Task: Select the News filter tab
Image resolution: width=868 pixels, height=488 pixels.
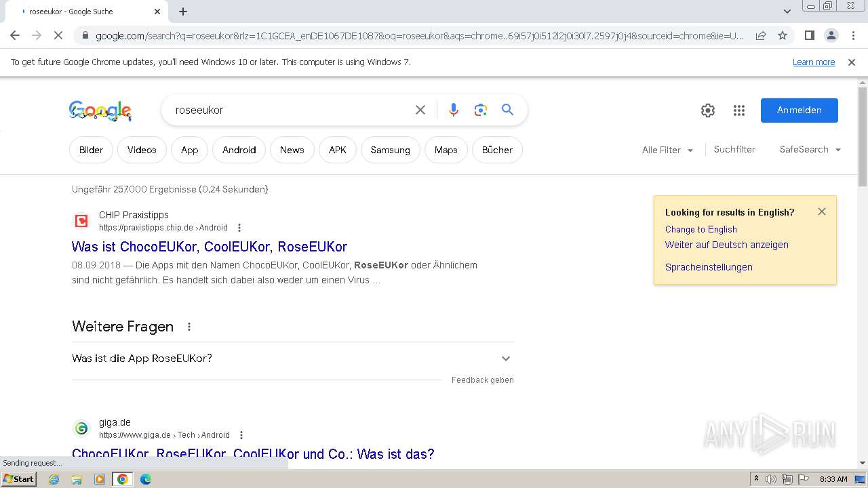Action: [x=292, y=150]
